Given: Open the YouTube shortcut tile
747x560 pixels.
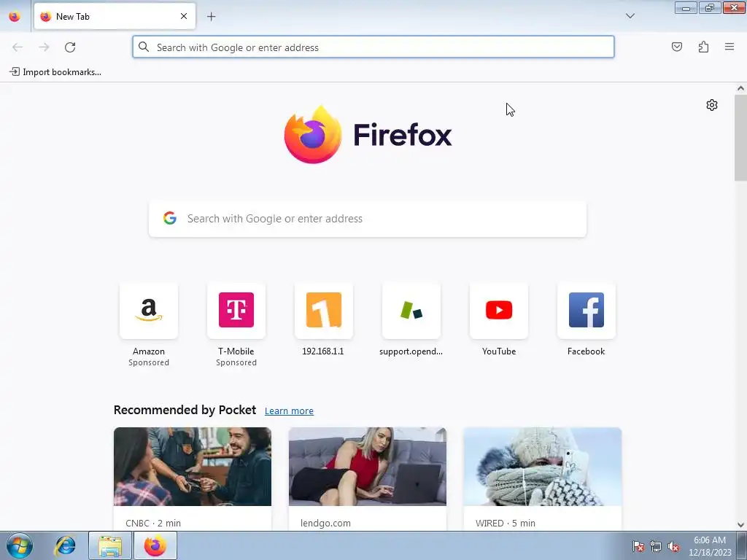Looking at the screenshot, I should (499, 311).
